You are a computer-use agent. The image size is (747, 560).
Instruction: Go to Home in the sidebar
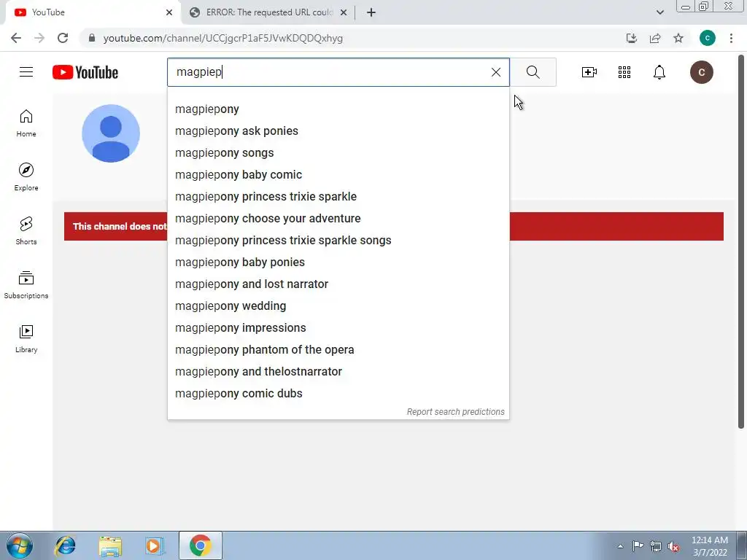point(26,122)
